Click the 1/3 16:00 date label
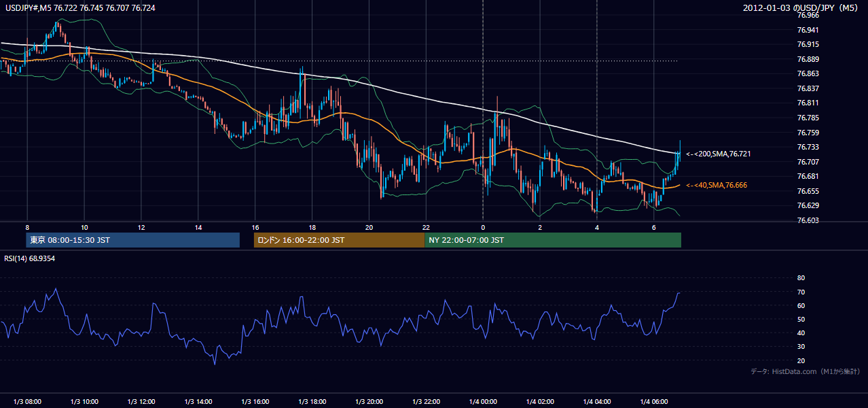Screen dimensions: 868x408 [255, 401]
